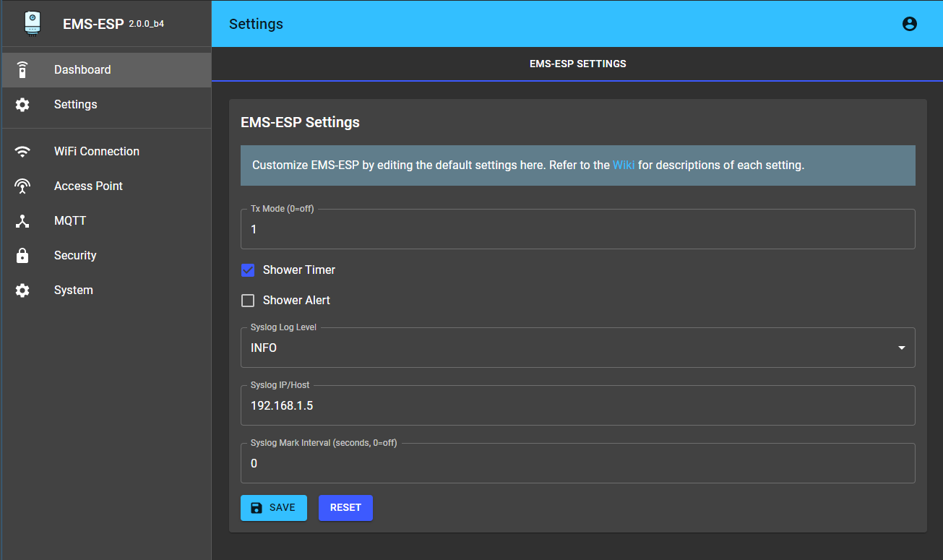This screenshot has height=560, width=943.
Task: Open MQTT page from sidebar menu
Action: click(70, 221)
